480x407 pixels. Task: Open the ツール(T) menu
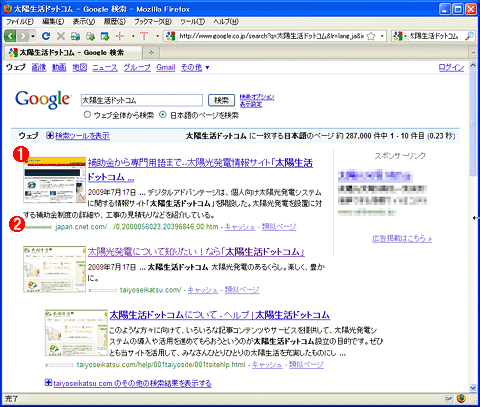[x=192, y=22]
